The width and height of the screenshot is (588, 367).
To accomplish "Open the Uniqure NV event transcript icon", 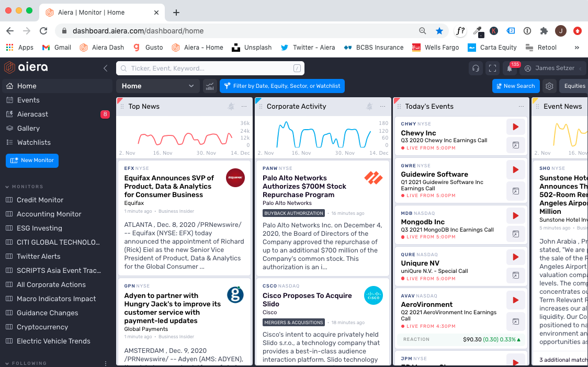I will (x=516, y=275).
